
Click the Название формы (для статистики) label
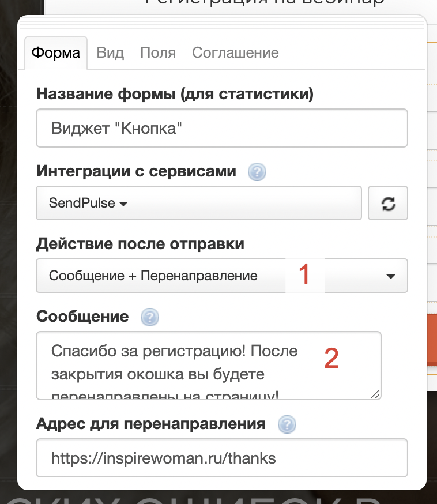click(175, 94)
